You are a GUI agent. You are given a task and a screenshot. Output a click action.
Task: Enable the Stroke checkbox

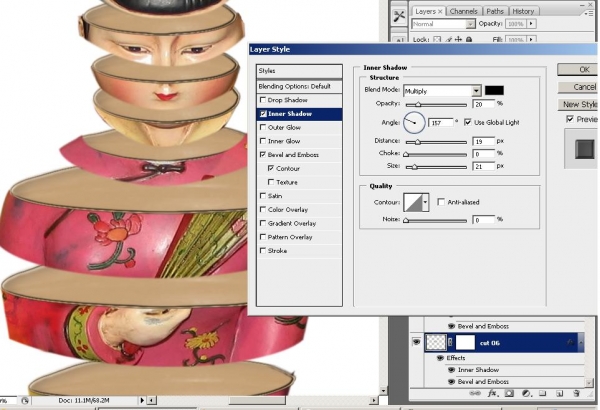point(263,250)
